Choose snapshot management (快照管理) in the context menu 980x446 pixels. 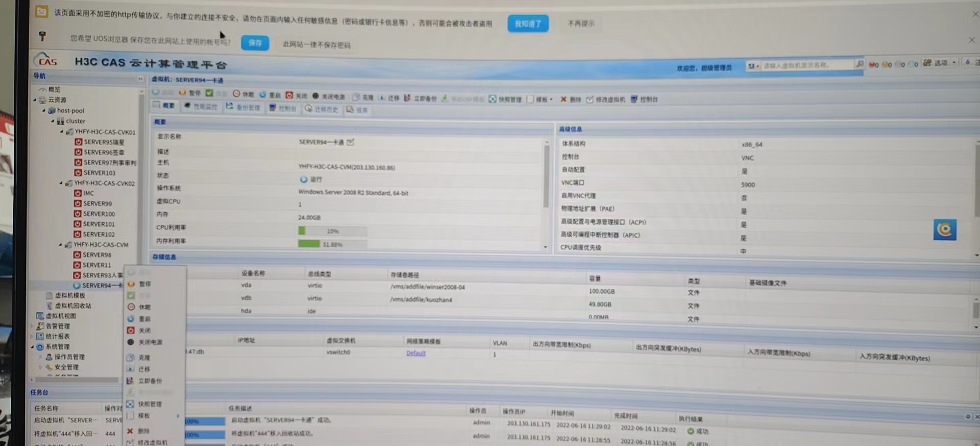pyautogui.click(x=149, y=404)
